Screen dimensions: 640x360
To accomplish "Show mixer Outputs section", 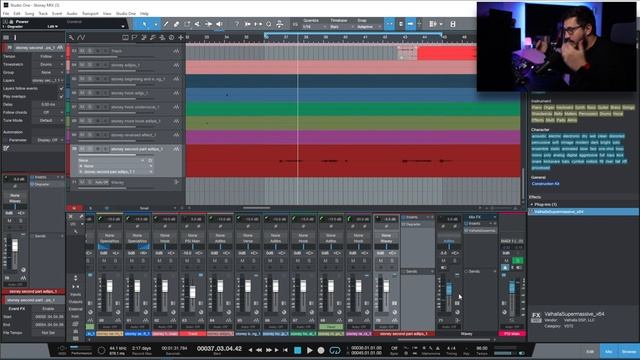I will coord(76,302).
